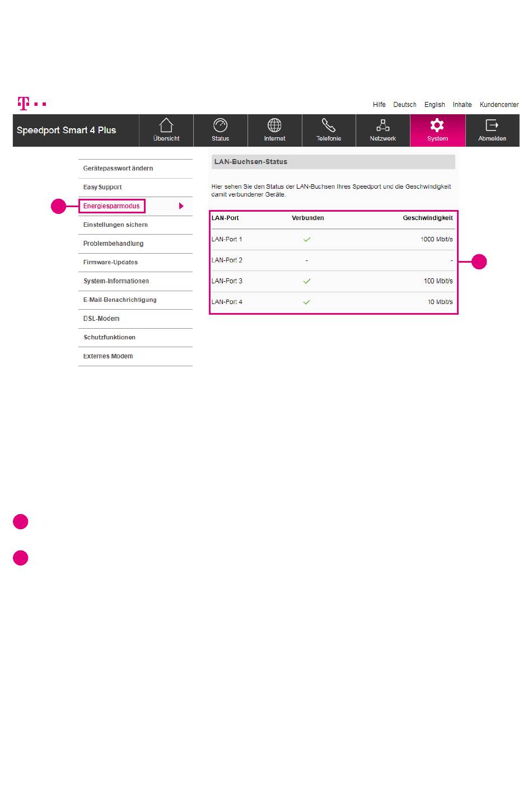Open System-Informationen in sidebar
Image resolution: width=532 pixels, height=798 pixels.
[116, 281]
